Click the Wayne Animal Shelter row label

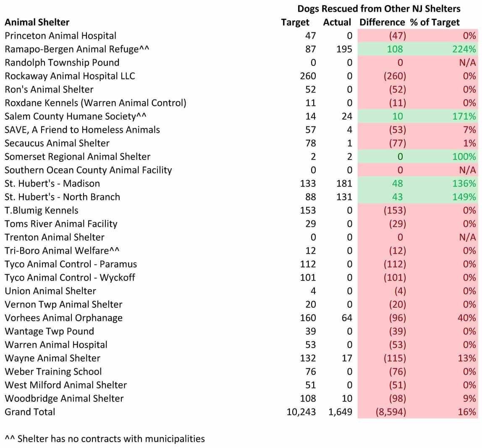(x=52, y=358)
